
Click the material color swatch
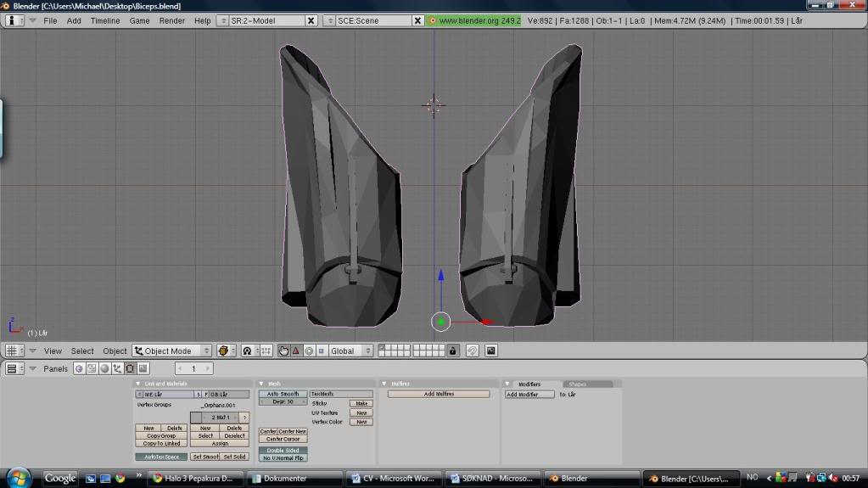tap(196, 417)
